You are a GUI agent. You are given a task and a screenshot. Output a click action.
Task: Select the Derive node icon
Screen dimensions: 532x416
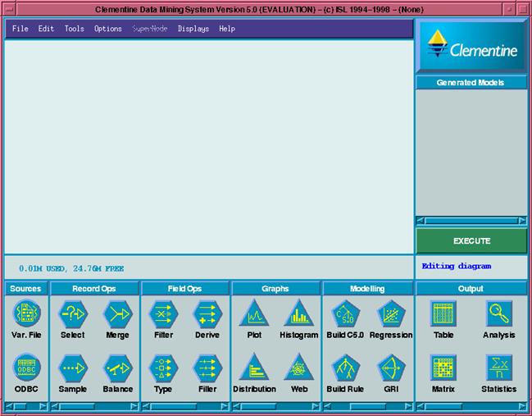tap(207, 313)
